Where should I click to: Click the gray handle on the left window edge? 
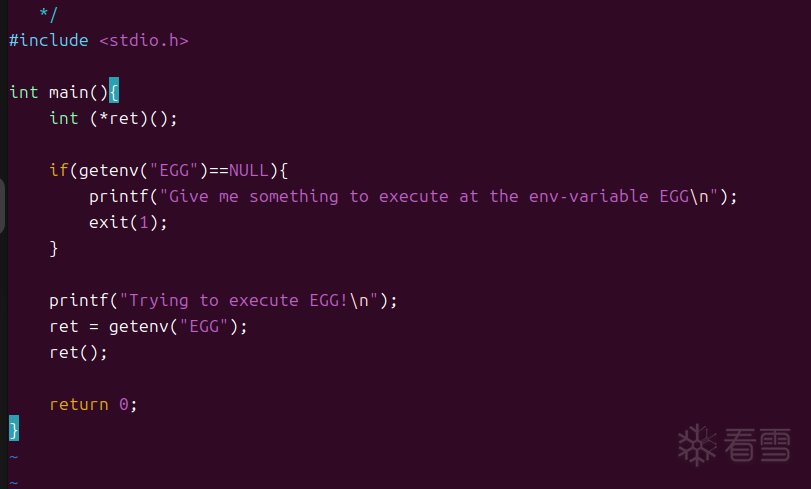(3, 207)
